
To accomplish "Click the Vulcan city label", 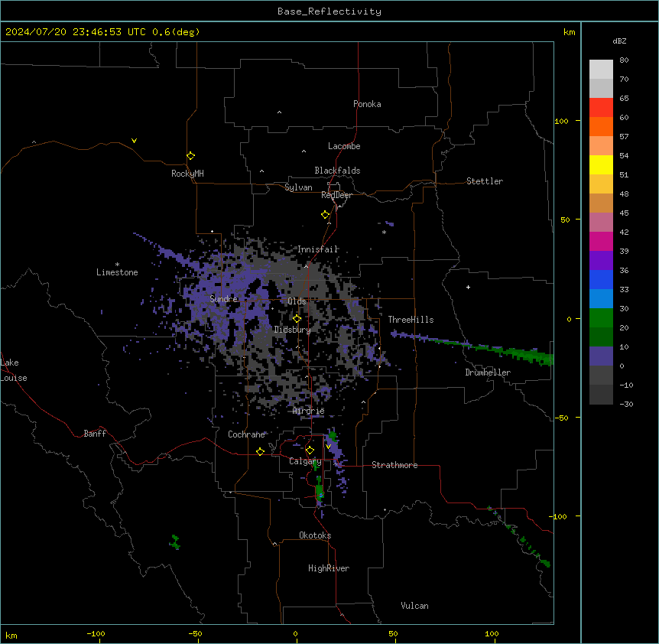I will click(x=414, y=606).
